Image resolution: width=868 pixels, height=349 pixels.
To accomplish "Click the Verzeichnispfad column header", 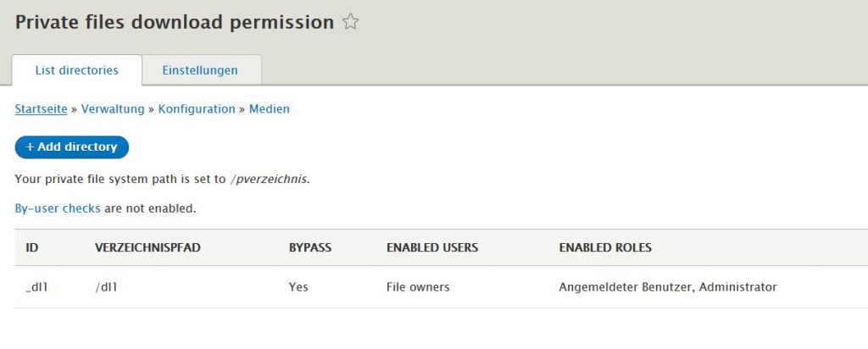I will tap(147, 248).
